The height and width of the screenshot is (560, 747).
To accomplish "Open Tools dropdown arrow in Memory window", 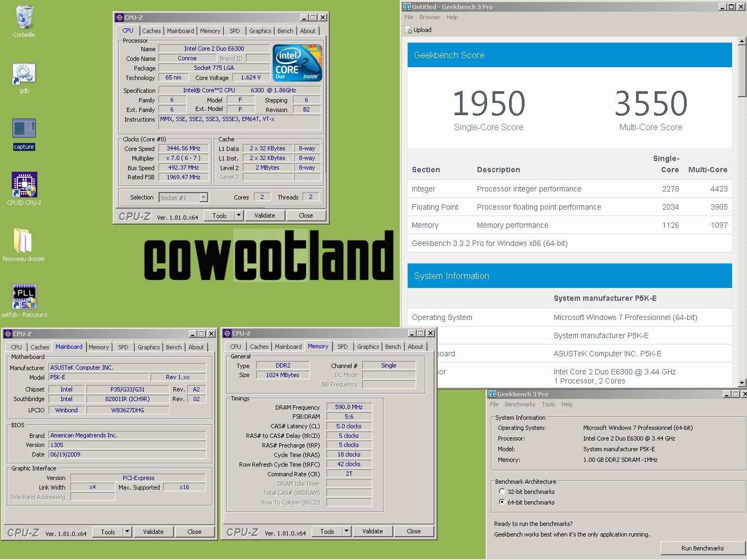I will coord(346,532).
